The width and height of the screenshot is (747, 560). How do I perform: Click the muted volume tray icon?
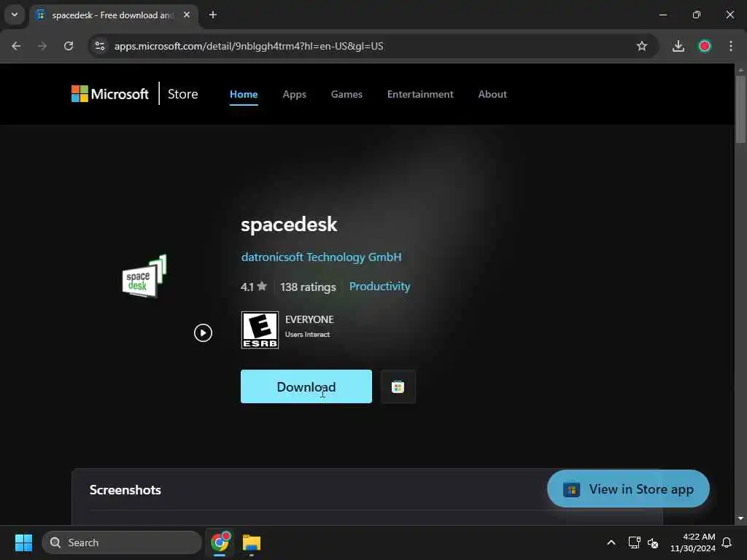(653, 542)
